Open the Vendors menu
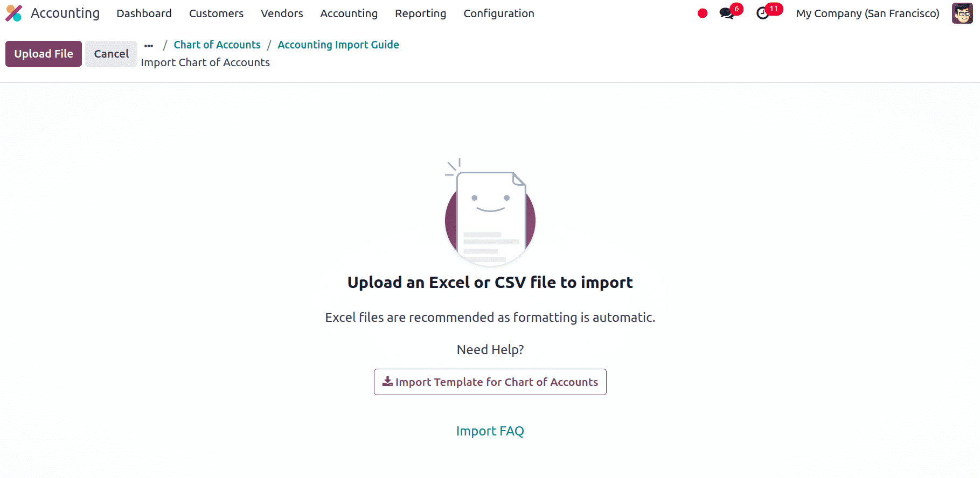This screenshot has height=478, width=980. [x=282, y=13]
